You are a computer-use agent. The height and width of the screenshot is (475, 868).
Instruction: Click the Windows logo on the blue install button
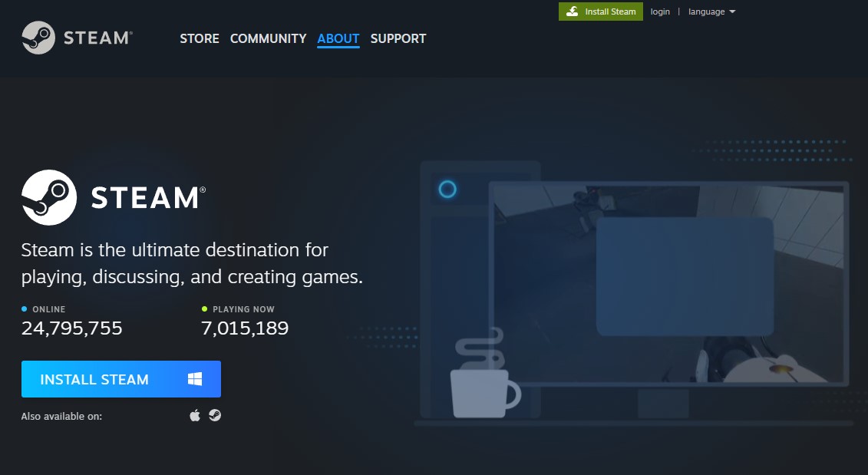tap(195, 378)
